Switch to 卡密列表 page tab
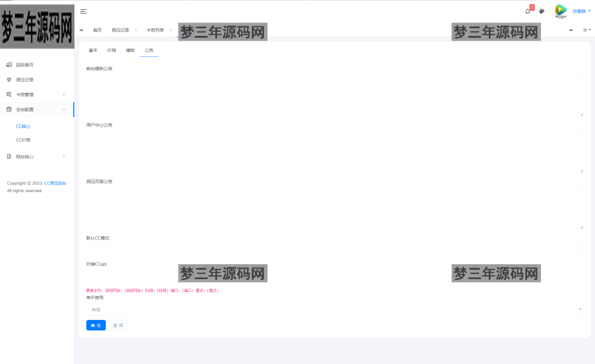The height and width of the screenshot is (364, 595). pyautogui.click(x=155, y=30)
